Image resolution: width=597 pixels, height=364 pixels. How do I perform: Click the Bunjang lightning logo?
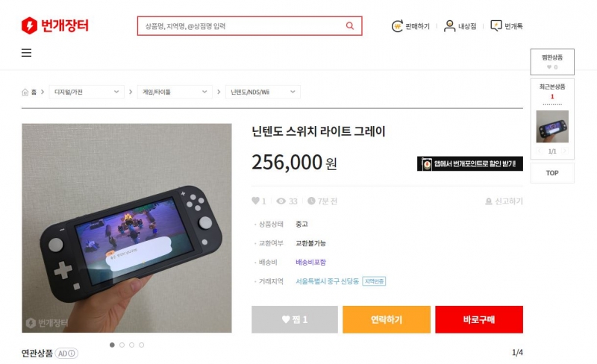pyautogui.click(x=29, y=25)
